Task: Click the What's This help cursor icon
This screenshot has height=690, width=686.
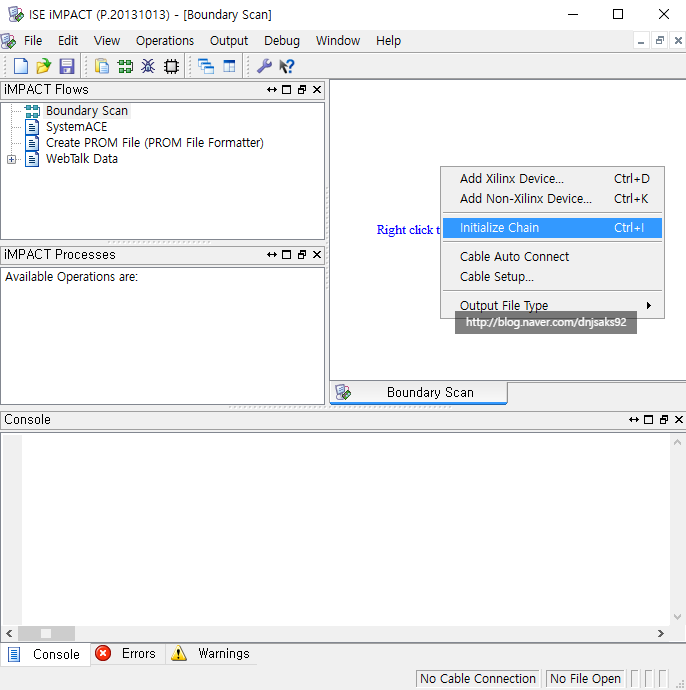Action: coord(287,66)
